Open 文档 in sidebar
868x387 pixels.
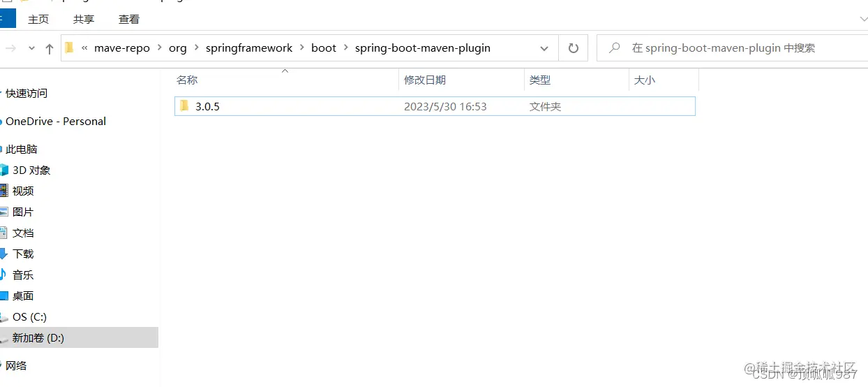coord(23,233)
